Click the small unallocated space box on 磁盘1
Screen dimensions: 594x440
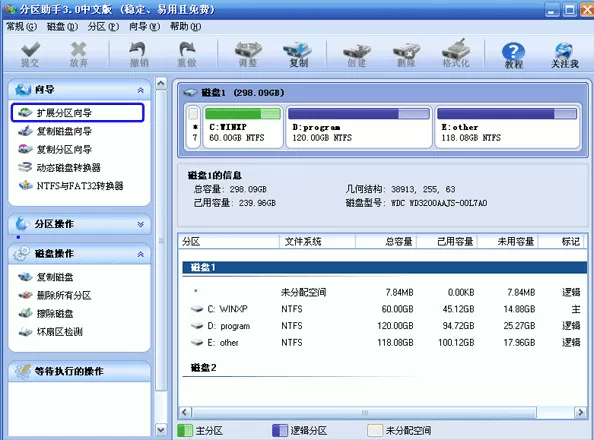click(194, 127)
